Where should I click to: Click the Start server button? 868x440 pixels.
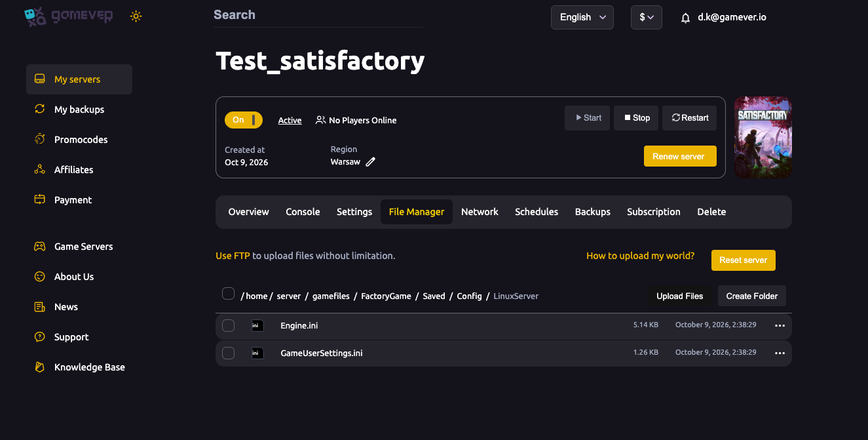tap(588, 118)
